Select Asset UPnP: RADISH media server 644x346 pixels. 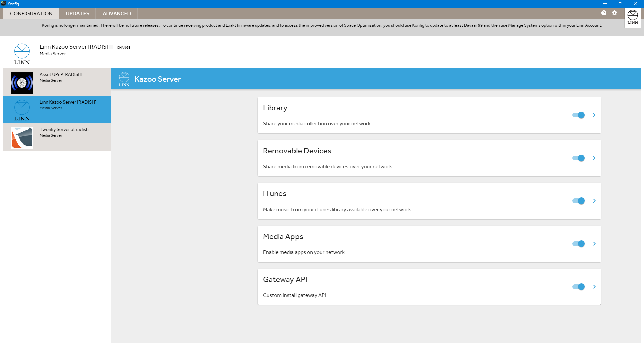[57, 82]
